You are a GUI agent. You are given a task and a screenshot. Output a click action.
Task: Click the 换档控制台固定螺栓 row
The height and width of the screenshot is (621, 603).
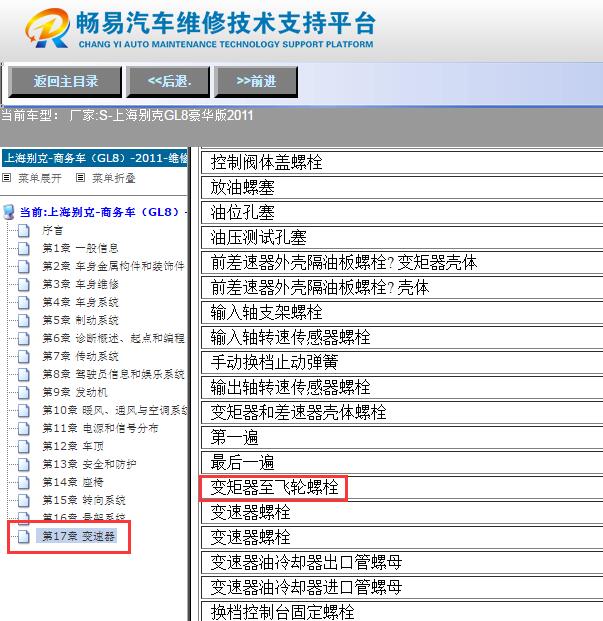402,611
